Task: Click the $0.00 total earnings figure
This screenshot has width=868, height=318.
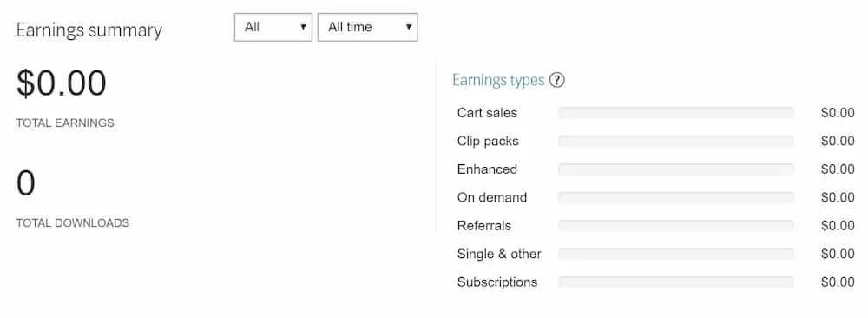Action: pyautogui.click(x=62, y=83)
